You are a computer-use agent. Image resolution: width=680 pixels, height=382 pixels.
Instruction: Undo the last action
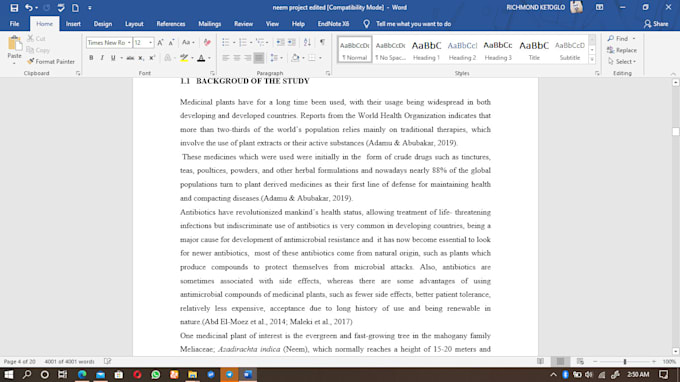pos(29,8)
